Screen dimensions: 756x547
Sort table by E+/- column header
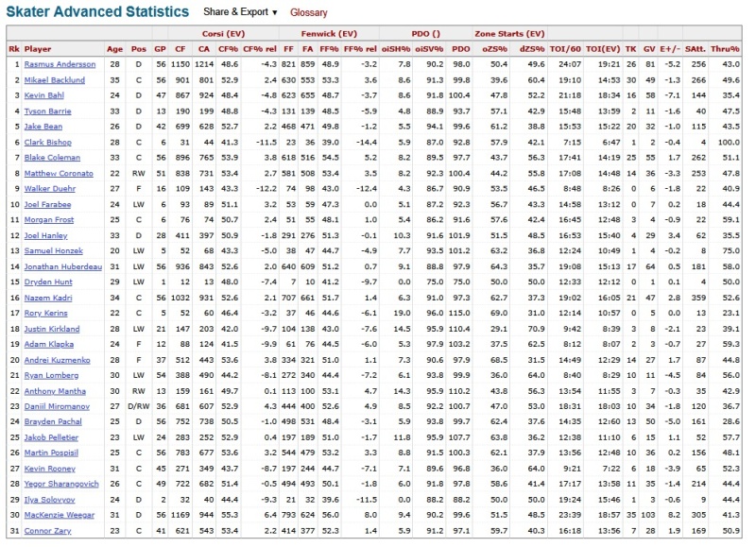coord(670,49)
